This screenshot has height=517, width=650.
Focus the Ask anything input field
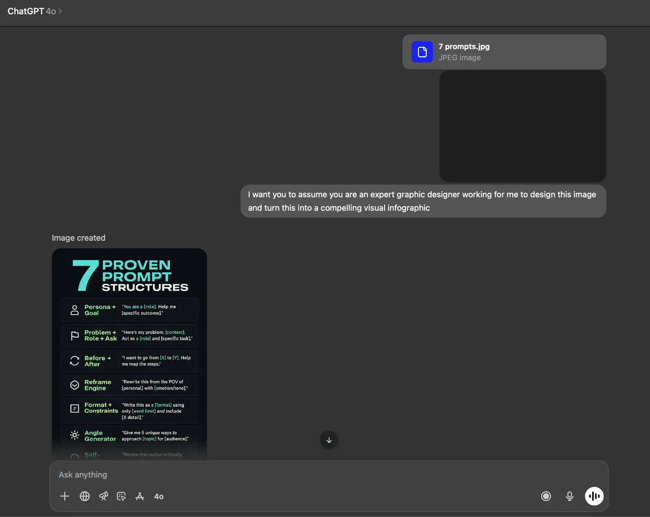click(x=328, y=475)
